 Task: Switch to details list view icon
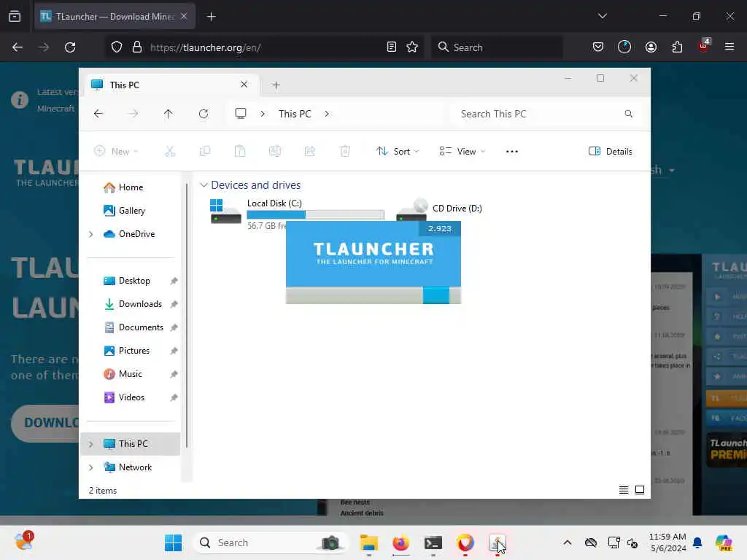pos(624,490)
